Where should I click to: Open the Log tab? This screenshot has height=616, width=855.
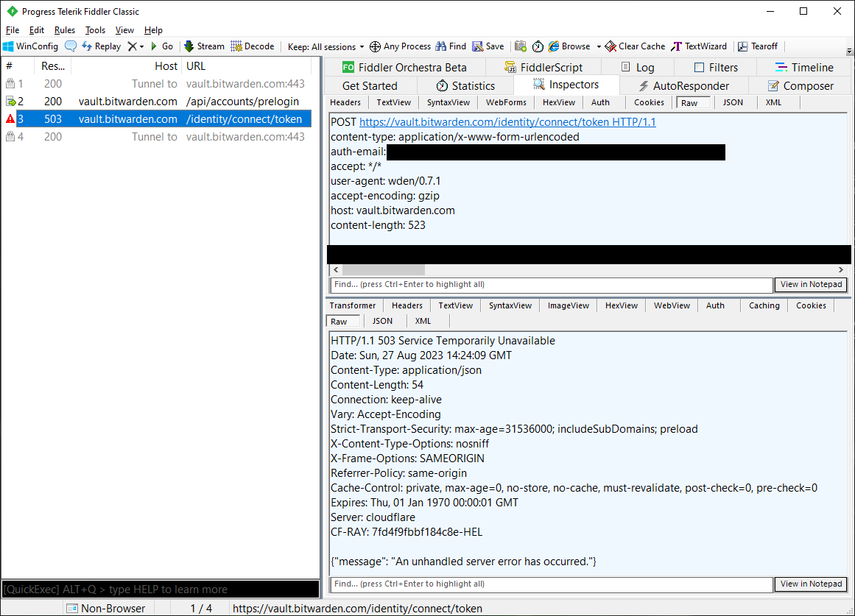(x=638, y=68)
